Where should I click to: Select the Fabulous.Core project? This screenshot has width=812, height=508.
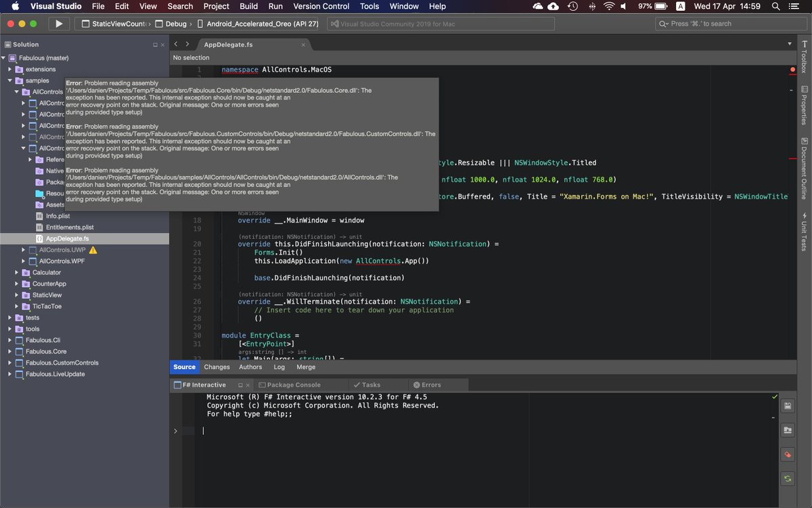[x=46, y=352]
